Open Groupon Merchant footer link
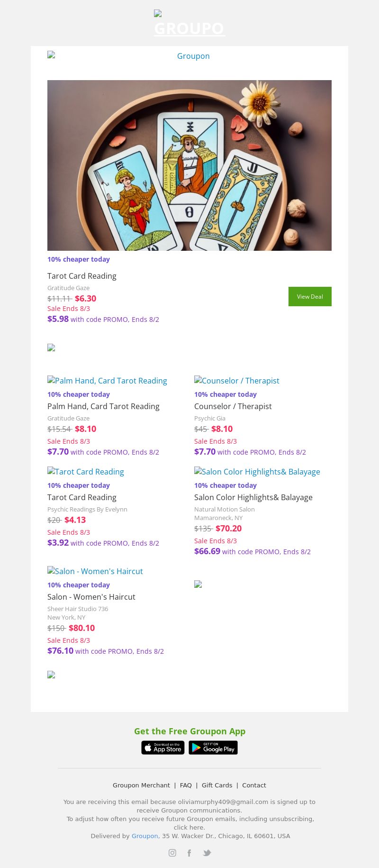Viewport: 379px width, 868px height. [x=141, y=785]
